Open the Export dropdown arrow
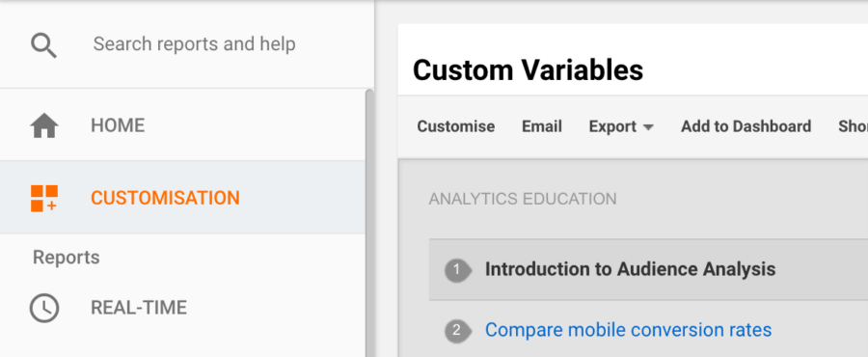Screen dimensions: 868x357 tap(648, 127)
